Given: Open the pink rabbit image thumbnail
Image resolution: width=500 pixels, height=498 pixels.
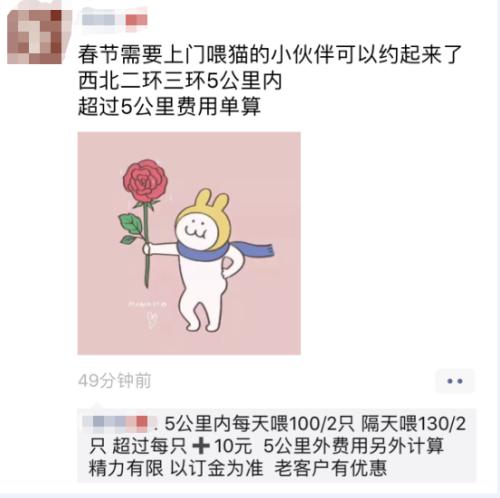Looking at the screenshot, I should pos(189,243).
